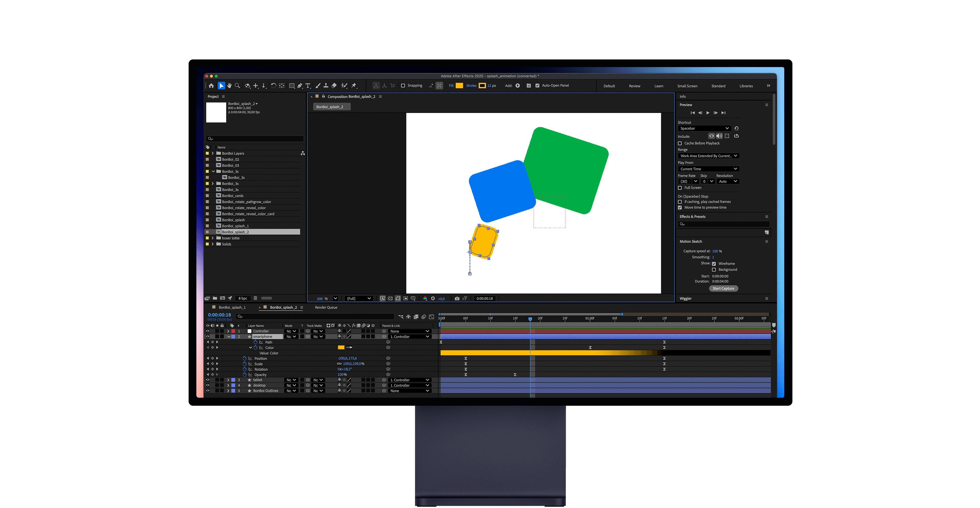Enable Cache Before Playback
Image resolution: width=980 pixels, height=508 pixels.
click(680, 143)
